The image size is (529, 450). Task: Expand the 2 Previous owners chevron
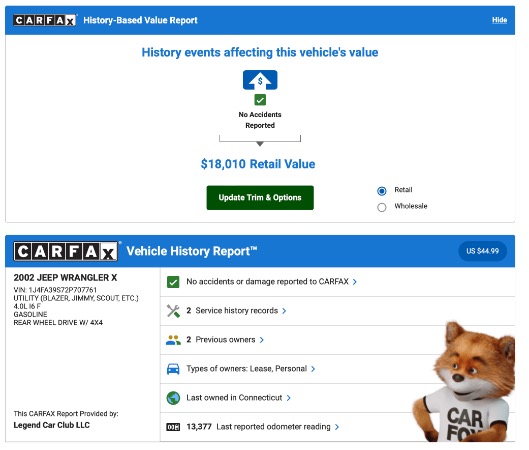click(x=261, y=340)
